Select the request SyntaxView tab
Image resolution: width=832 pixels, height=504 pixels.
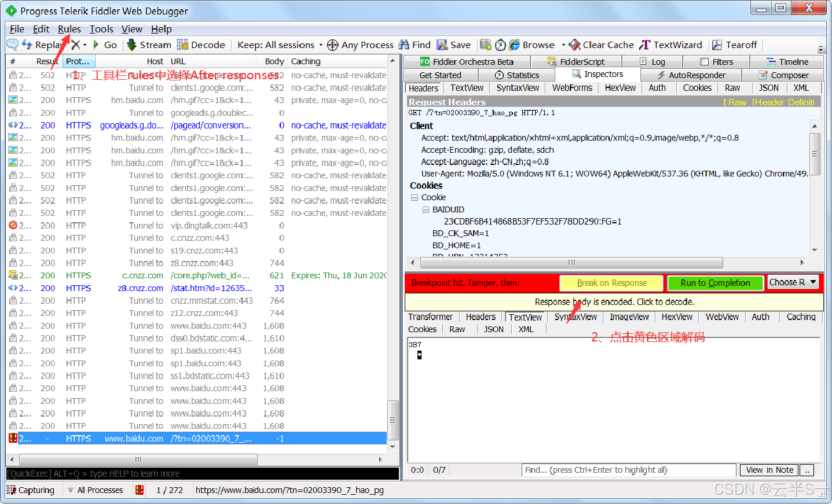pyautogui.click(x=518, y=88)
